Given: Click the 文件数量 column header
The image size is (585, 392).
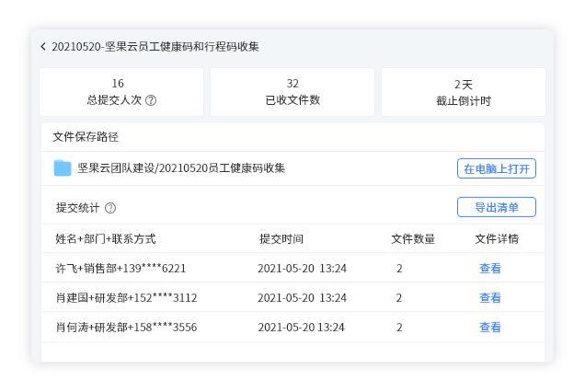Looking at the screenshot, I should pos(413,239).
